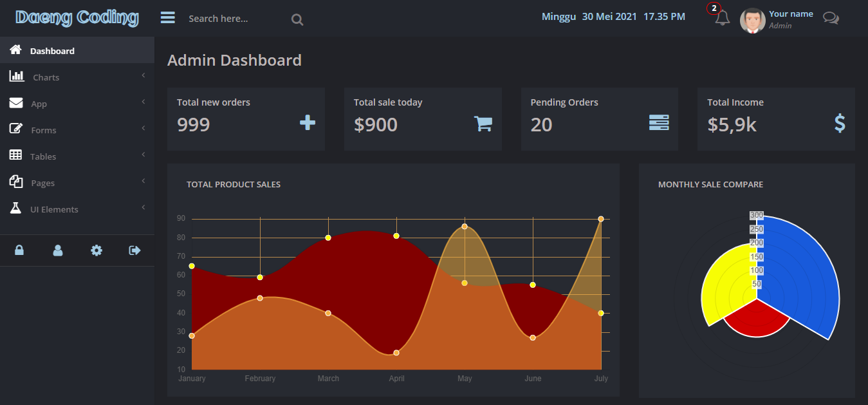Viewport: 868px width, 405px height.
Task: Click the user profile icon in the sidebar footer
Action: pyautogui.click(x=57, y=250)
